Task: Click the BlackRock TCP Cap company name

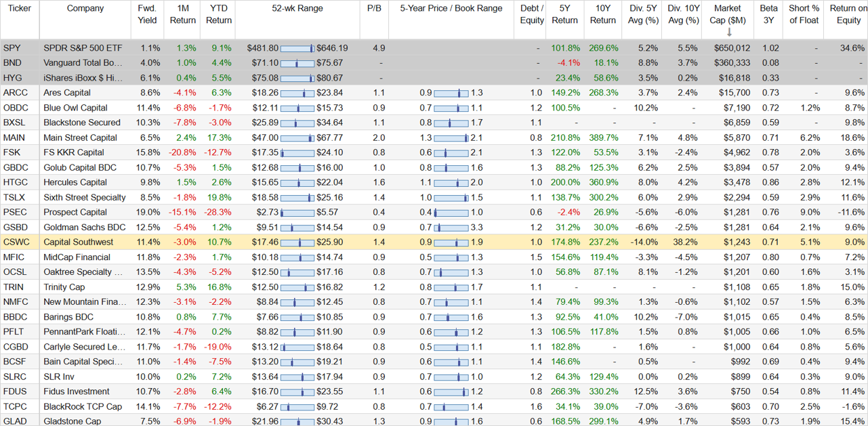Action: (x=83, y=406)
